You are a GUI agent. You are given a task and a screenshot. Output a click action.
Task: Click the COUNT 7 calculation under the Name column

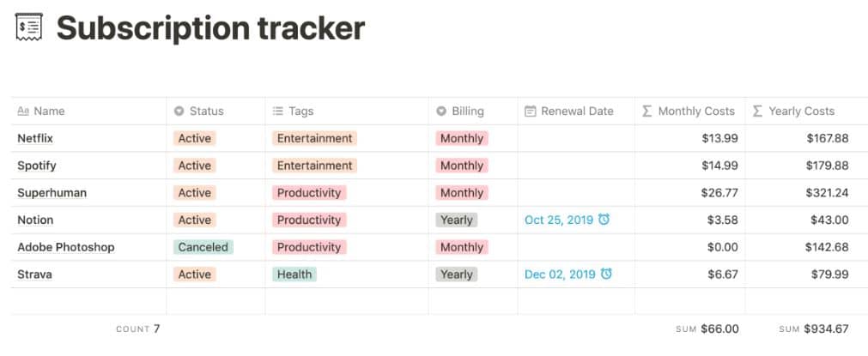138,329
